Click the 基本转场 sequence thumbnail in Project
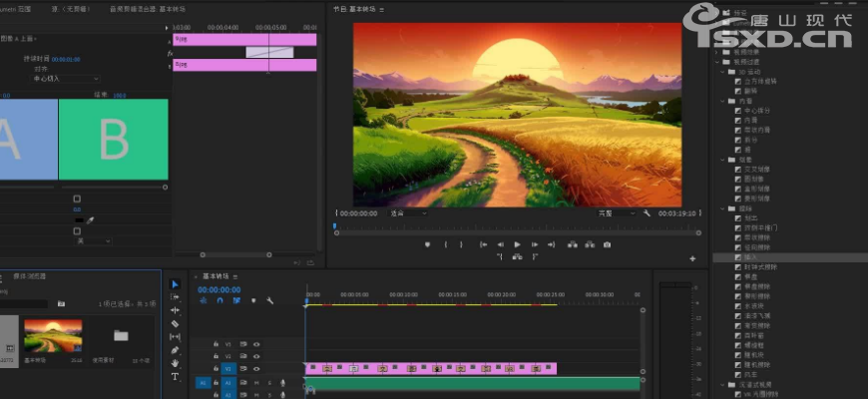This screenshot has width=868, height=399. point(53,336)
